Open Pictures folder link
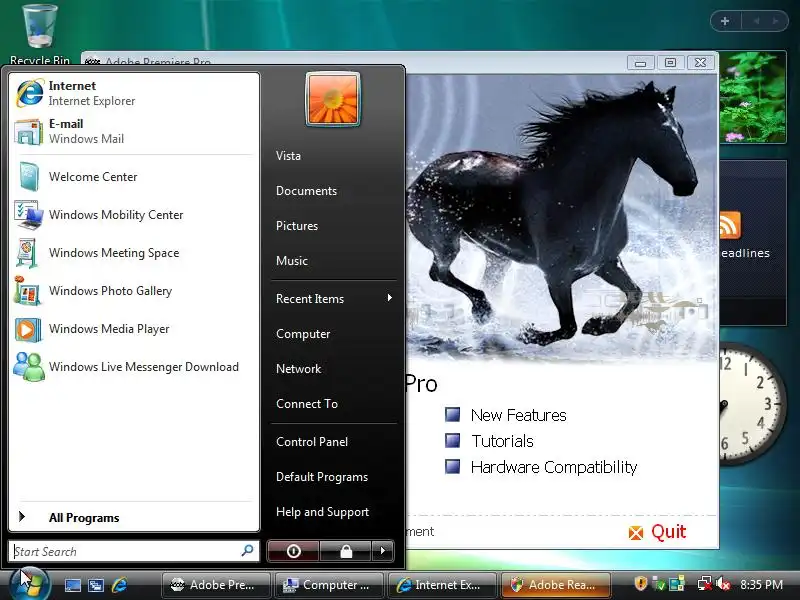 297,226
